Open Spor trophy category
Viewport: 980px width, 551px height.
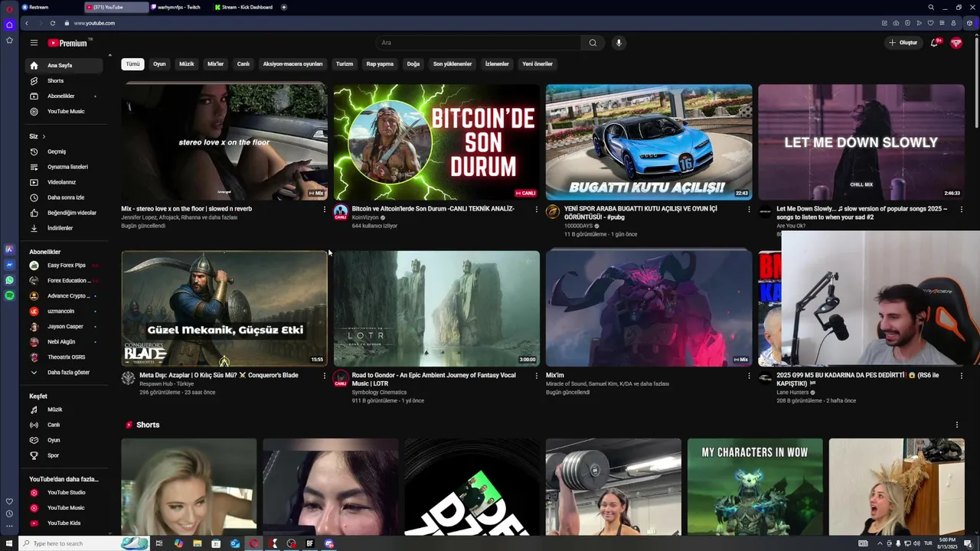pos(64,455)
